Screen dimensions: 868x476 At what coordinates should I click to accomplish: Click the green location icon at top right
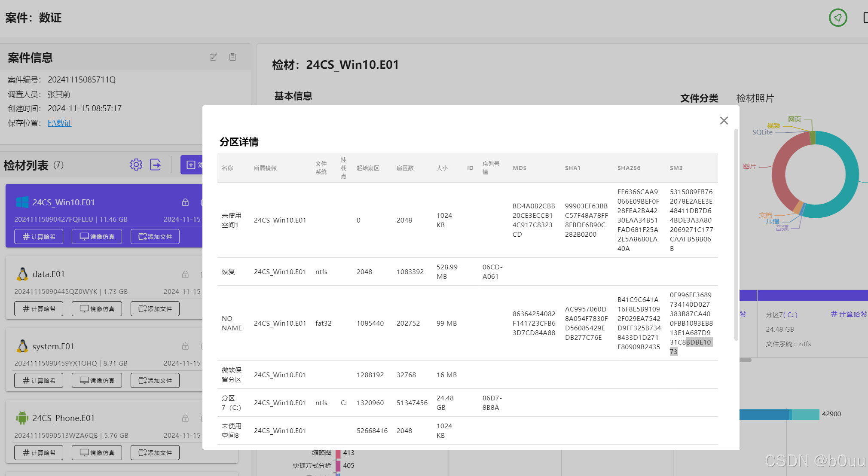837,18
